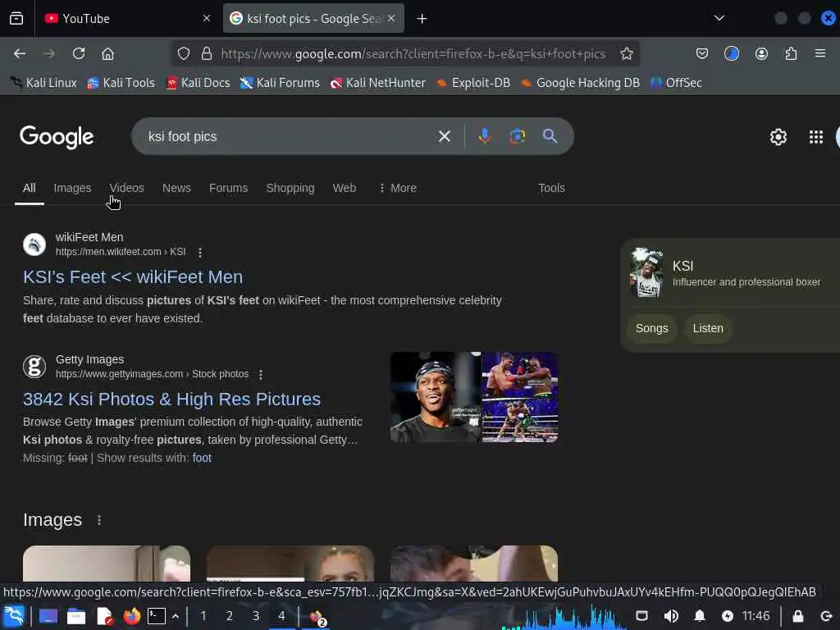Clear the Google search box

[x=444, y=137]
